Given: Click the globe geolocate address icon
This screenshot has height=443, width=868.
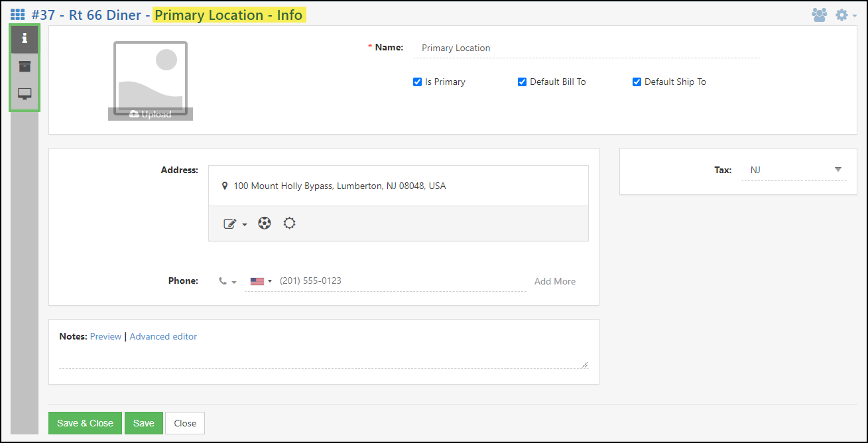Looking at the screenshot, I should [265, 223].
